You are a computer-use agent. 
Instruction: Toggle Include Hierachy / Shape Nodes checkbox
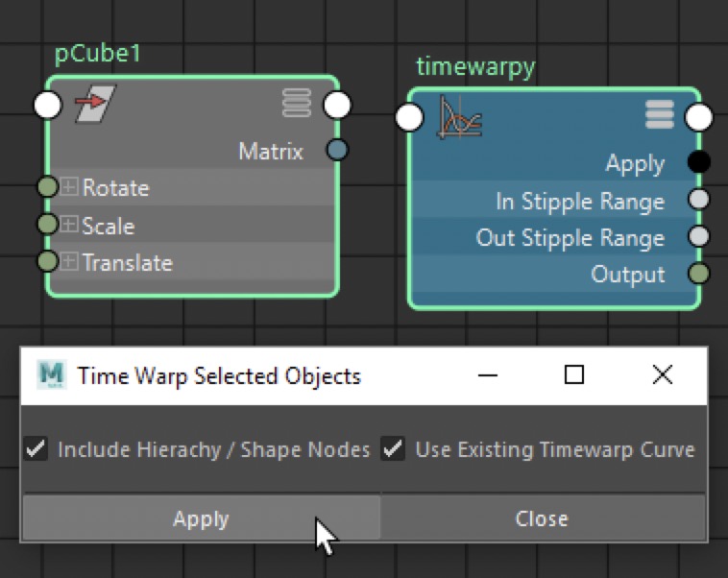pyautogui.click(x=36, y=449)
